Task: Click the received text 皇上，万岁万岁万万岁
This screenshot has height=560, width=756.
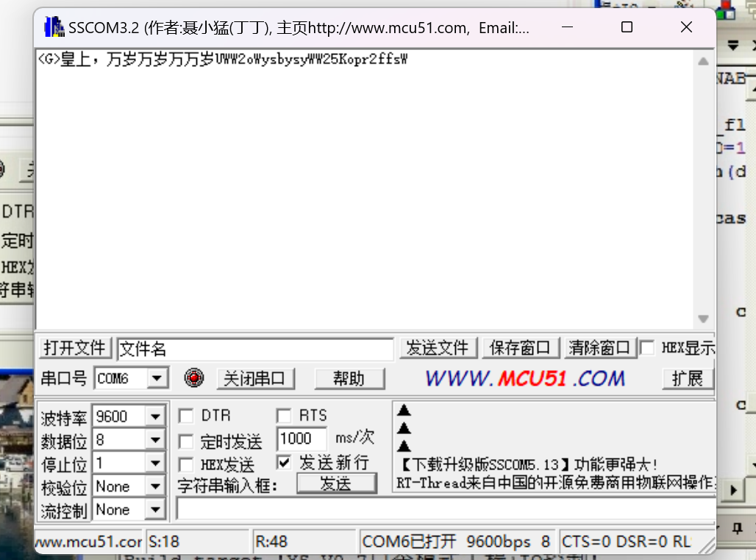Action: 137,60
